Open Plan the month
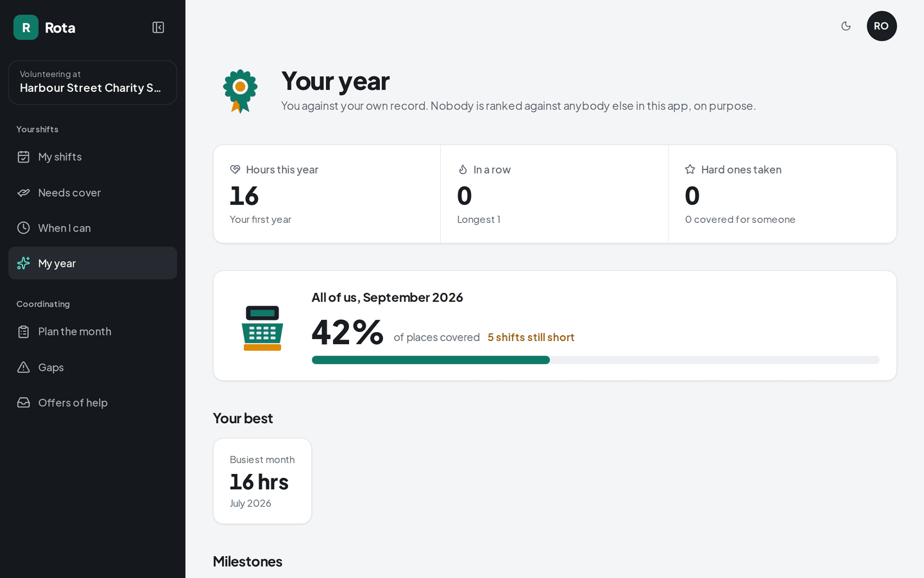924x578 pixels. pyautogui.click(x=92, y=331)
